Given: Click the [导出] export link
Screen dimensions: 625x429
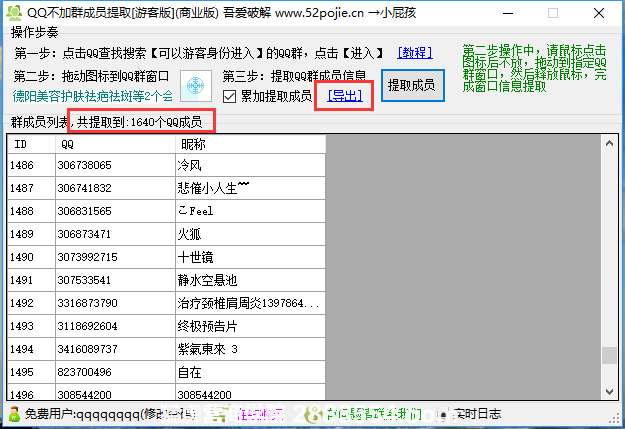Looking at the screenshot, I should click(x=345, y=96).
